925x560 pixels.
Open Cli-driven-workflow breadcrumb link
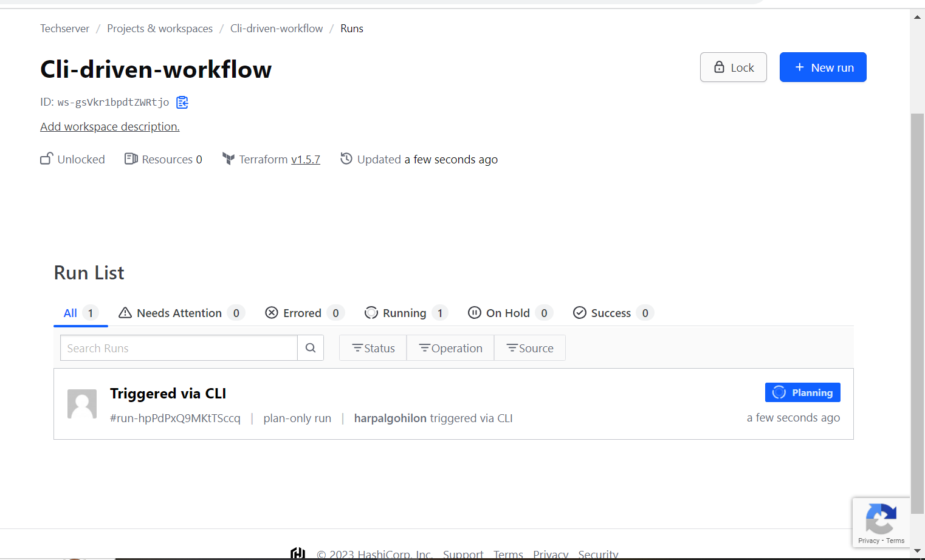coord(277,29)
